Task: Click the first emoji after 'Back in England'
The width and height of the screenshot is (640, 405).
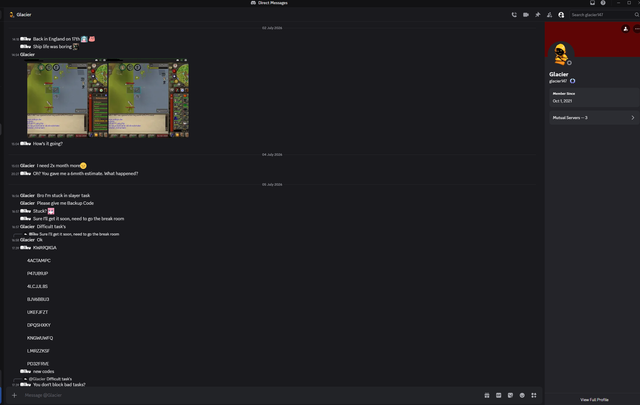Action: [84, 39]
